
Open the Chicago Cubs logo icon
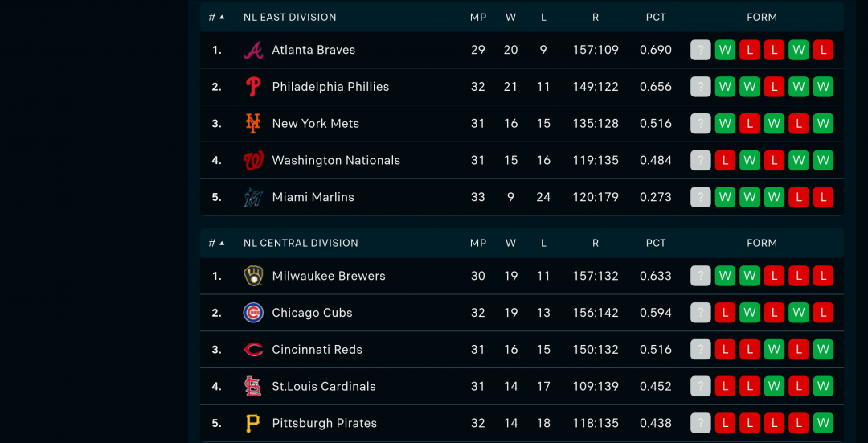pos(253,313)
